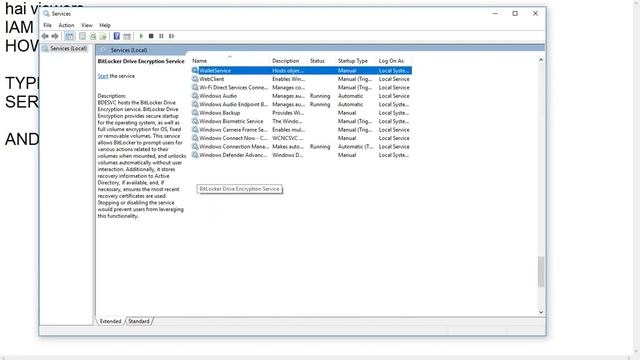Click the gear icon beside Windows Biometric Service
The image size is (640, 360).
[x=195, y=121]
